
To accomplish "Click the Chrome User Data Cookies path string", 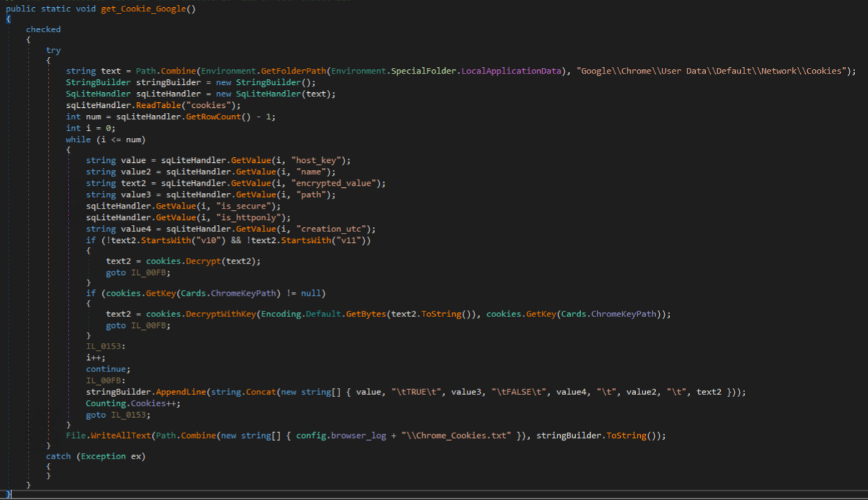I will 713,71.
